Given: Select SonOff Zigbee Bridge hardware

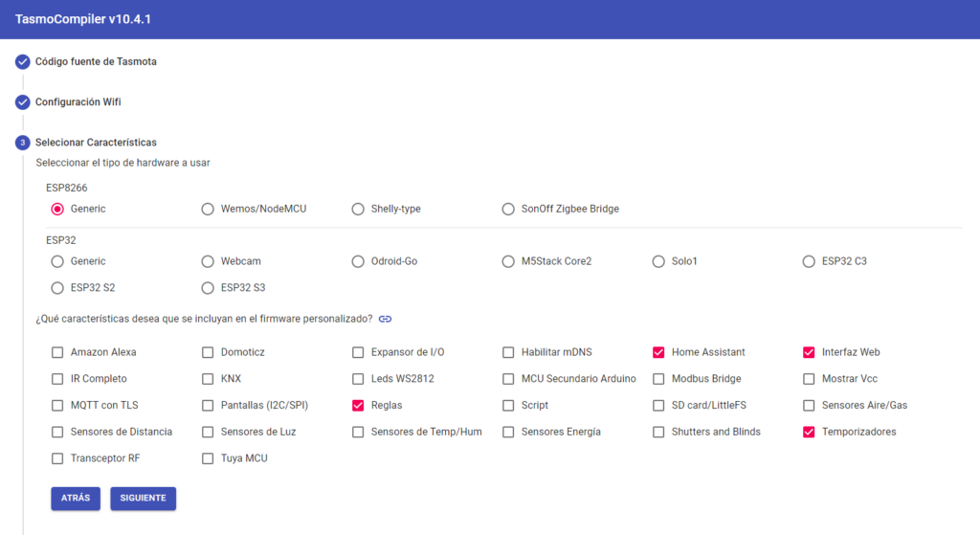Looking at the screenshot, I should 508,210.
